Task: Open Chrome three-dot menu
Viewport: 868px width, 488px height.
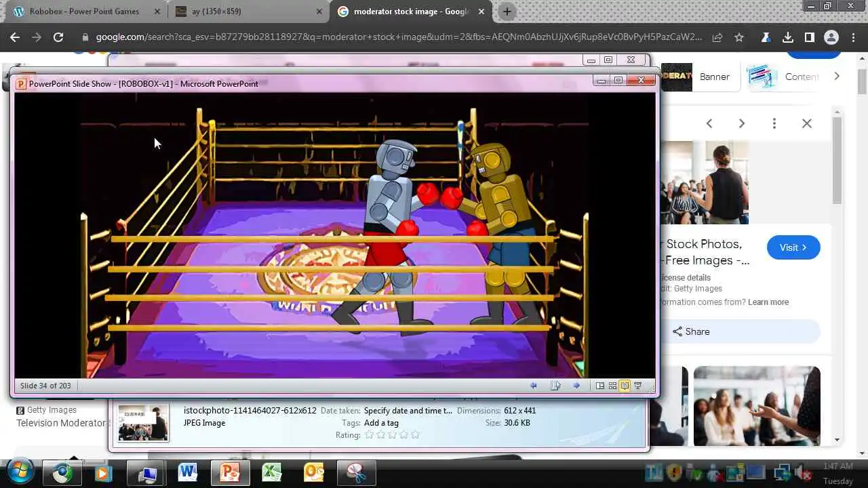Action: click(x=853, y=37)
